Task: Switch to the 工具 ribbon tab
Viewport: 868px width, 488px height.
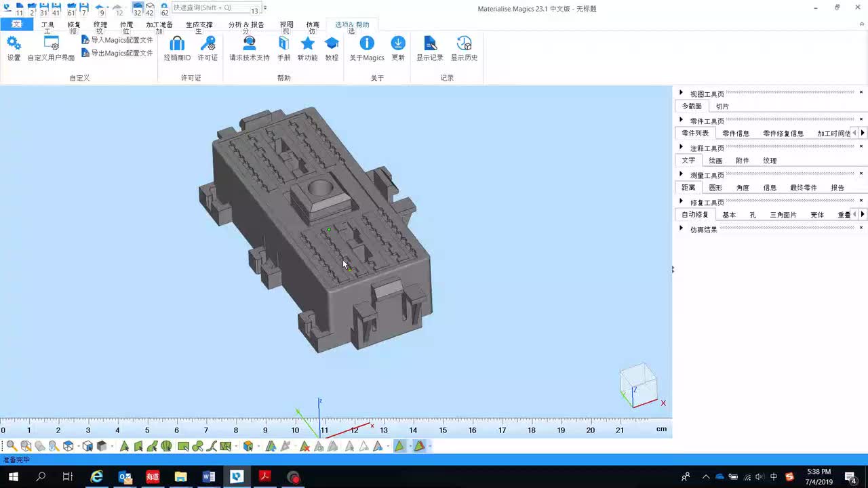Action: [47, 25]
